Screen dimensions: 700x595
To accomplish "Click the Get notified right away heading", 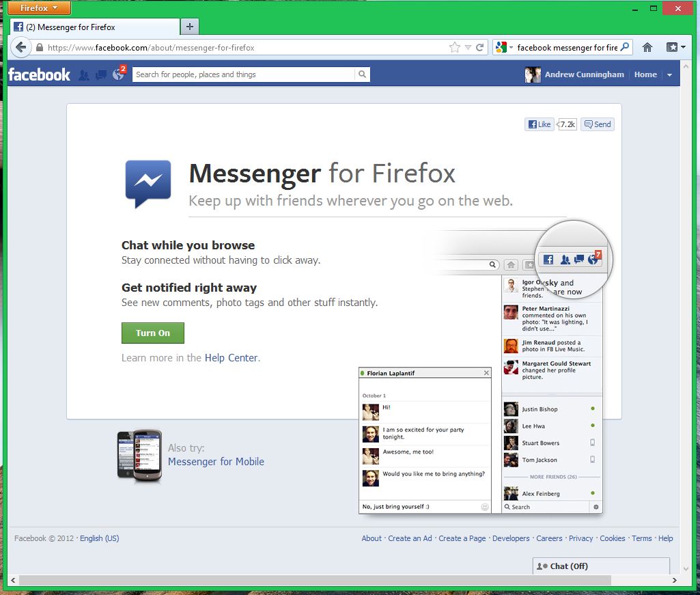I will (x=189, y=288).
